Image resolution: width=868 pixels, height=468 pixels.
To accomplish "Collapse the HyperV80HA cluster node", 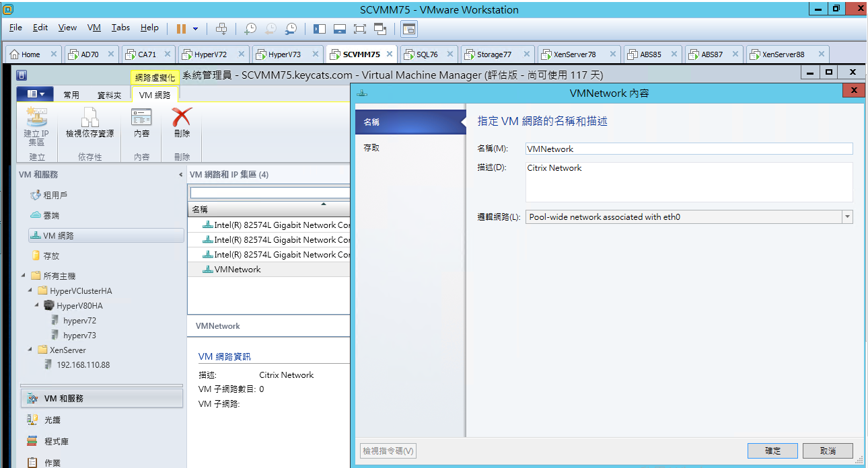I will [x=37, y=305].
